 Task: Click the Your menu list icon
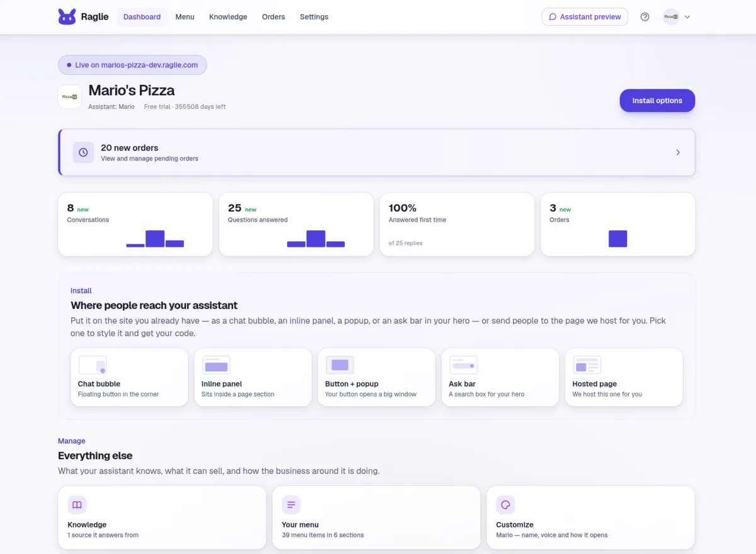291,505
